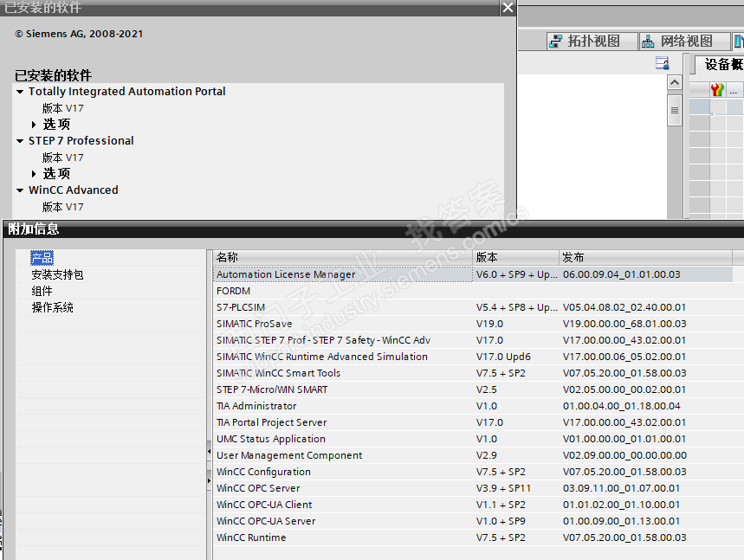Viewport: 744px width, 560px height.
Task: Sort by 版本 column header
Action: click(x=515, y=257)
